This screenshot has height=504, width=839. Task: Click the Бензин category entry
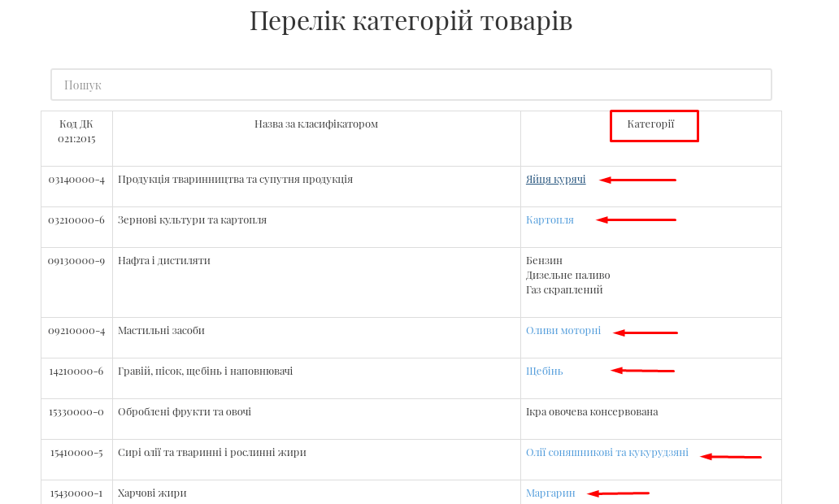[544, 260]
